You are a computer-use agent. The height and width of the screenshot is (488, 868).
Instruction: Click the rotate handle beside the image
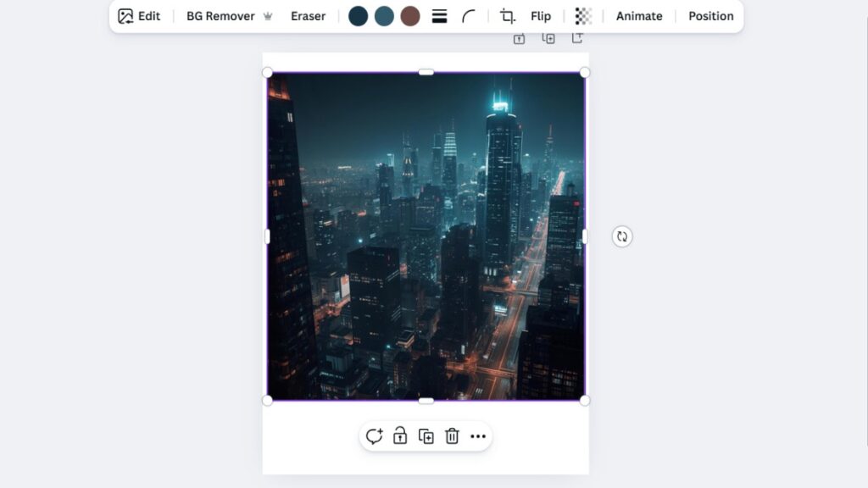click(x=622, y=237)
